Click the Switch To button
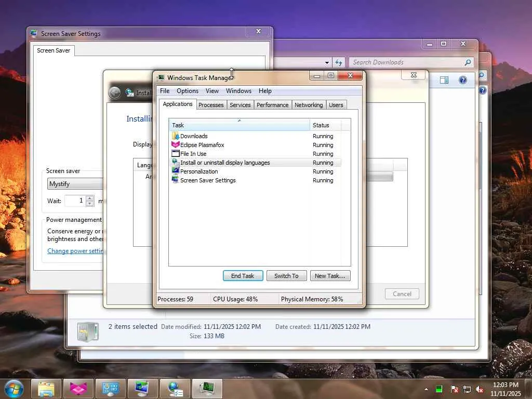 tap(286, 276)
